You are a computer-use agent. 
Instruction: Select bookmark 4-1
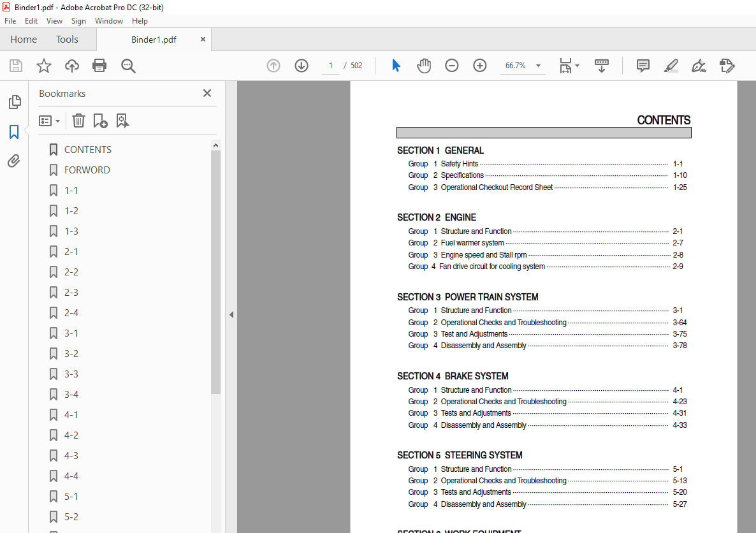pos(71,415)
